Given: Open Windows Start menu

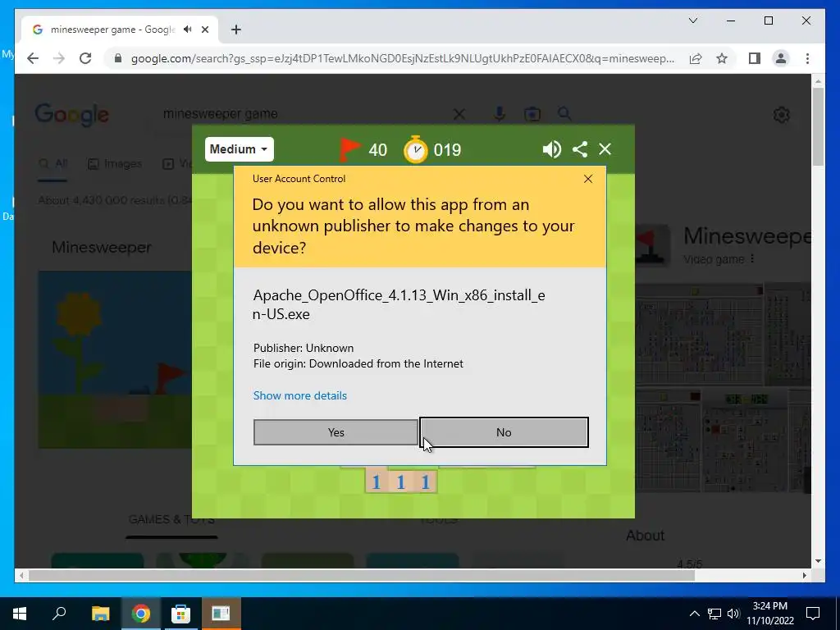Looking at the screenshot, I should 20,614.
